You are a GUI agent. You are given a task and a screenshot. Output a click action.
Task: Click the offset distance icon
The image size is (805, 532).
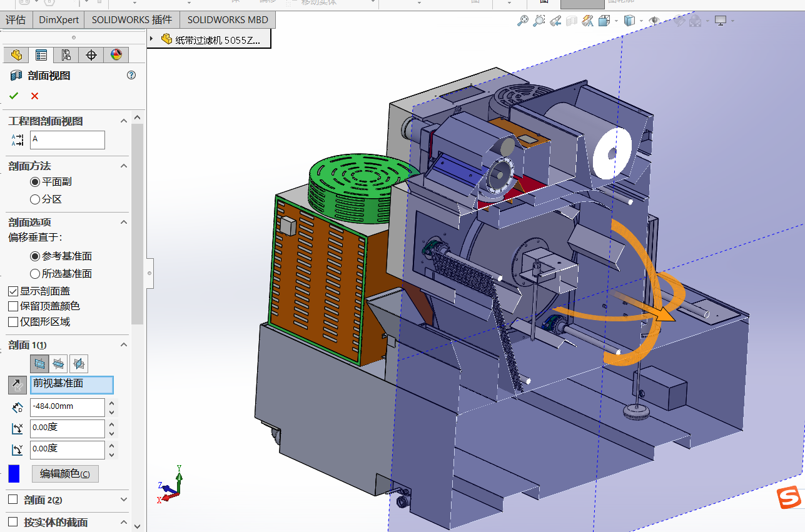18,408
